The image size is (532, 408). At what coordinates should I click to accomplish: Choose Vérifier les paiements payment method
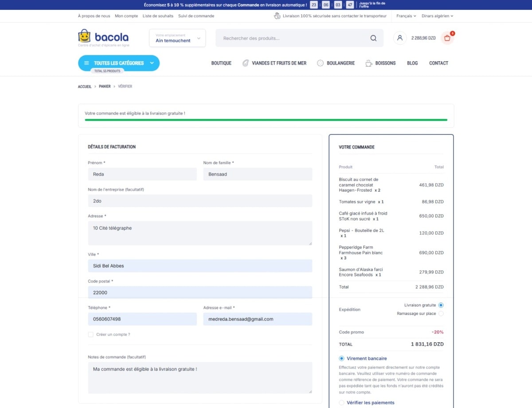point(341,402)
